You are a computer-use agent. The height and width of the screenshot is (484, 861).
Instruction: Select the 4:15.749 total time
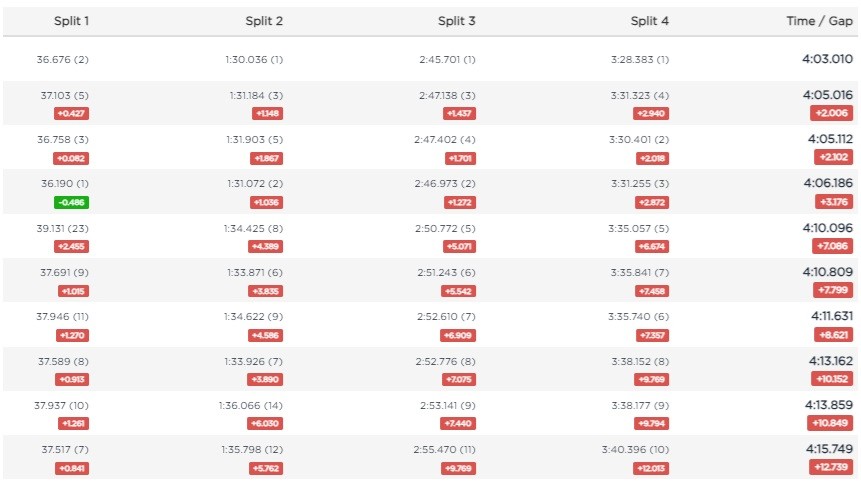(x=827, y=449)
